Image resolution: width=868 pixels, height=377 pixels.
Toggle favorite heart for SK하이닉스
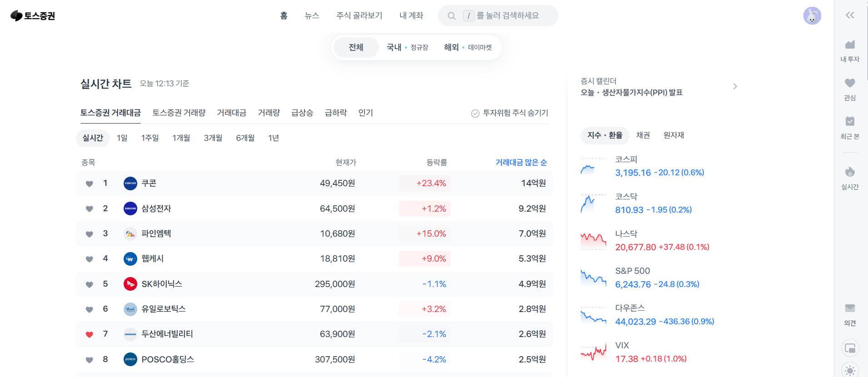pos(90,284)
